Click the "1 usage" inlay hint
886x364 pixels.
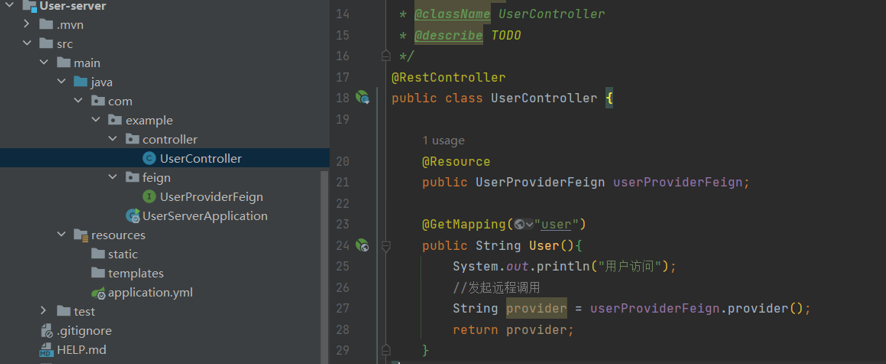[x=443, y=140]
